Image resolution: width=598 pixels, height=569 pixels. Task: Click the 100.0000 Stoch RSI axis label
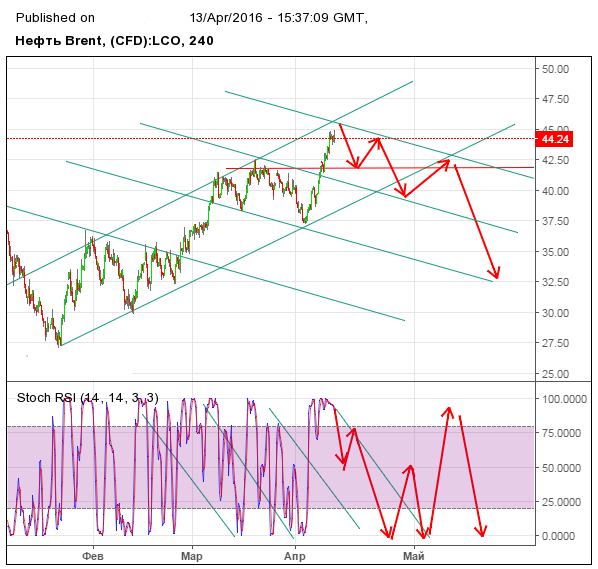point(564,399)
